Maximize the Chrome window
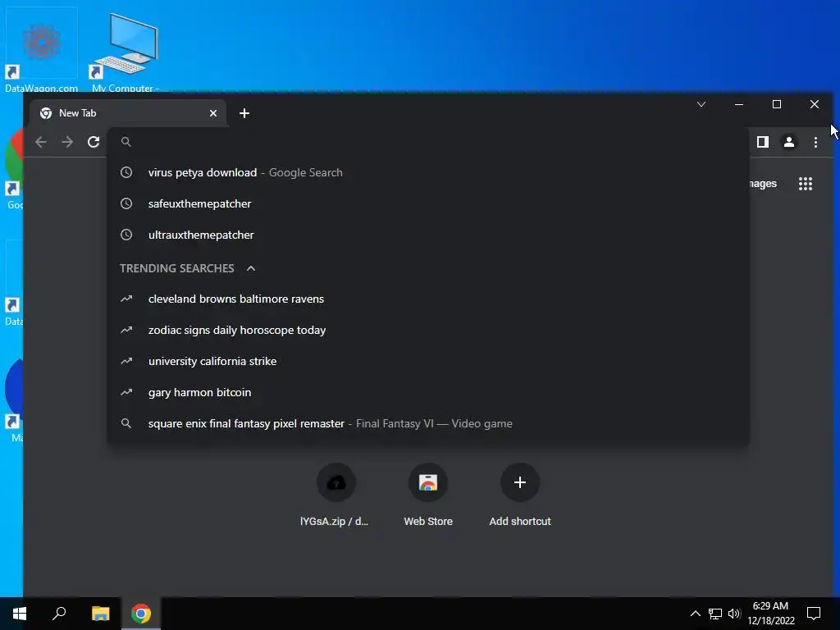Viewport: 840px width, 630px height. coord(777,104)
